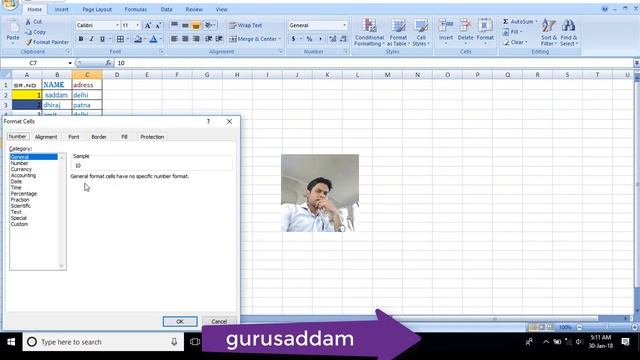Apply the Font Color letter A

tap(153, 39)
